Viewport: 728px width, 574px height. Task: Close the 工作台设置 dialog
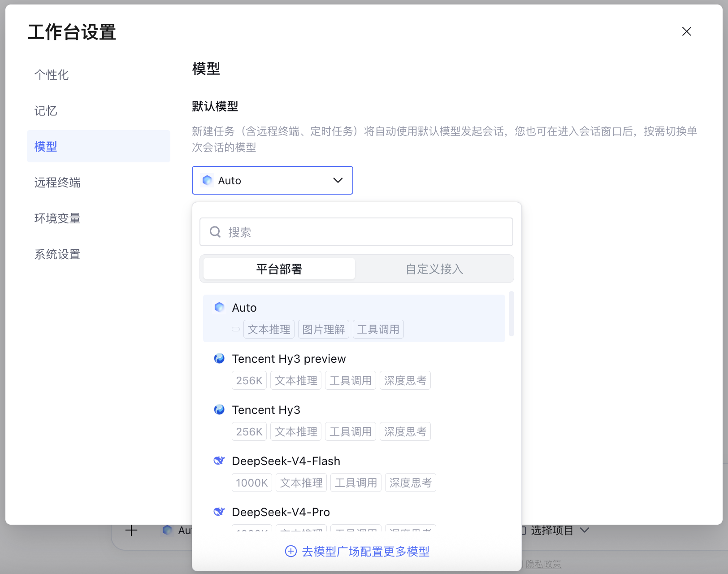pyautogui.click(x=686, y=31)
